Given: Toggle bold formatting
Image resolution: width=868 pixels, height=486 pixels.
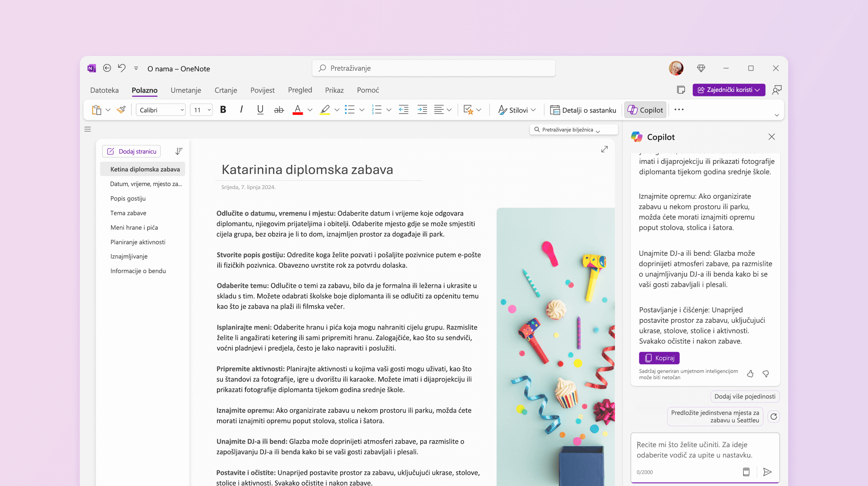Looking at the screenshot, I should 223,110.
